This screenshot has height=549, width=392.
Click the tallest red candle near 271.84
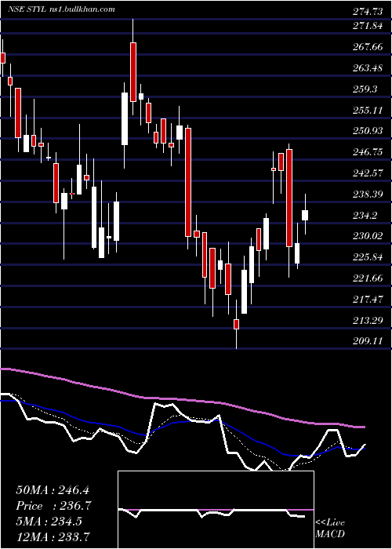133,72
